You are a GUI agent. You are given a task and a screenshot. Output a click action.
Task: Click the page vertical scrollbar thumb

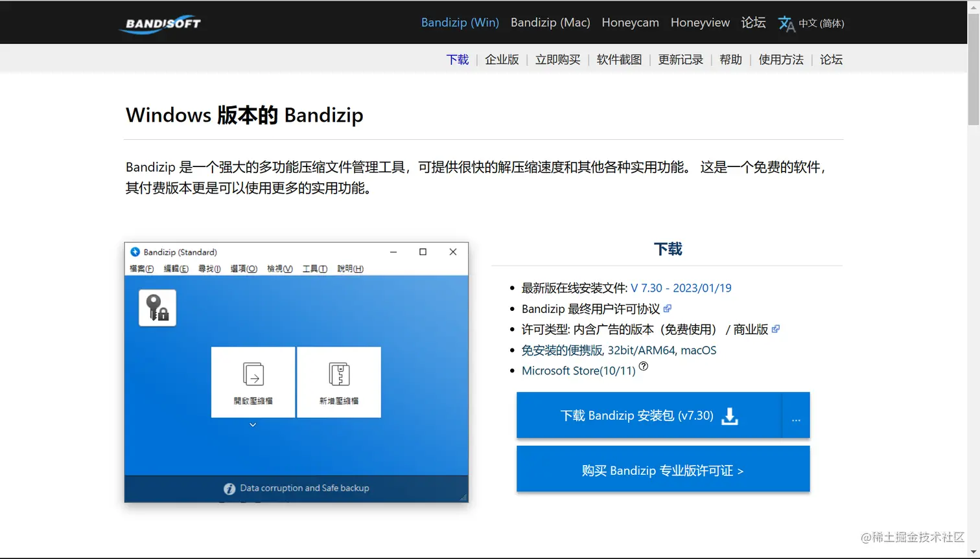click(x=974, y=68)
